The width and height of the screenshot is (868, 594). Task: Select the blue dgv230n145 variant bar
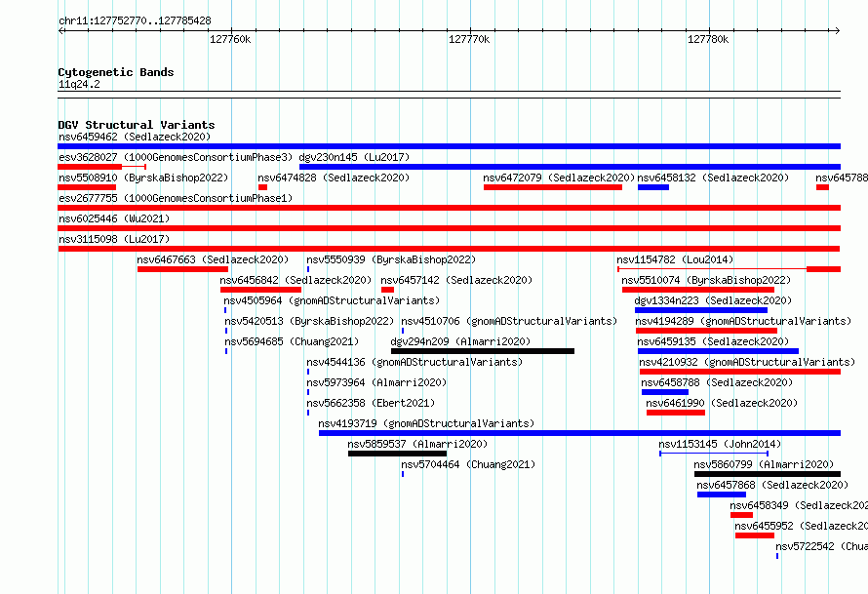point(570,167)
